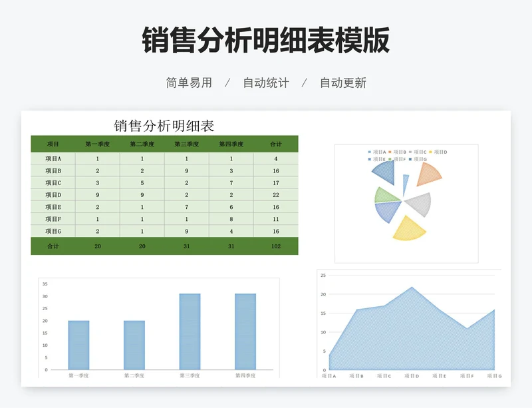Screen dimensions: 532x408
Task: Click 项目C fourth quarter cell 7
Action: tap(231, 183)
